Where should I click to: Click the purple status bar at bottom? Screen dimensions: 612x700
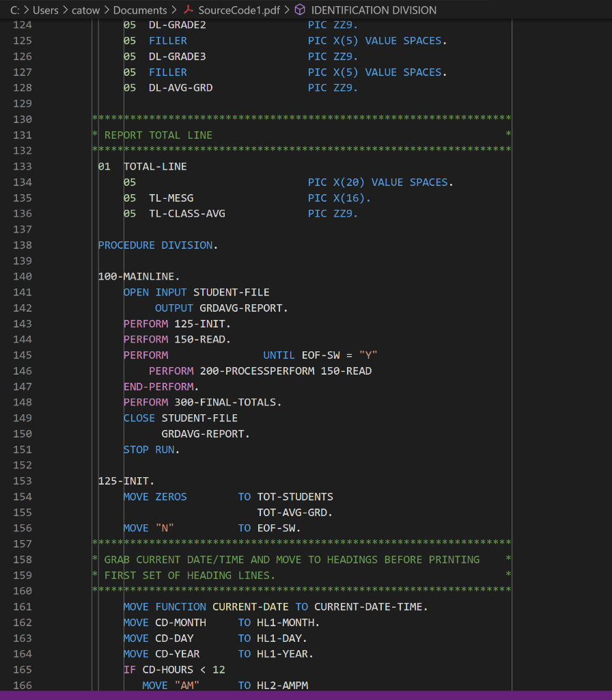[306, 696]
